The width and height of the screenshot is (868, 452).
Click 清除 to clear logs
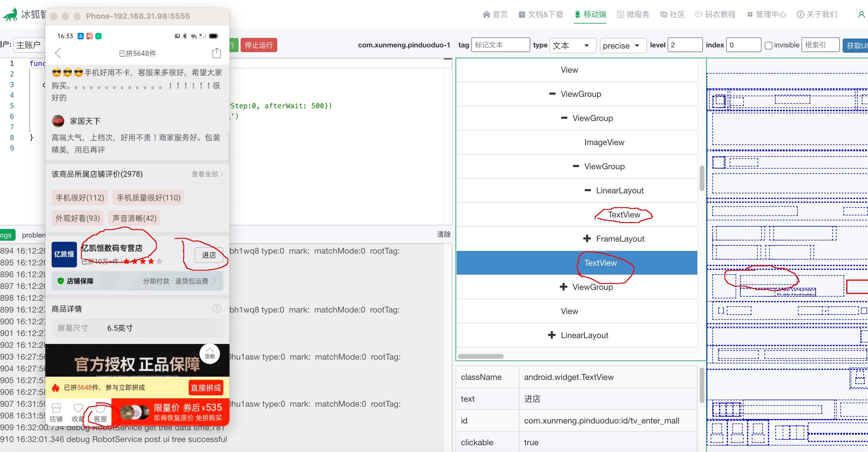click(443, 234)
